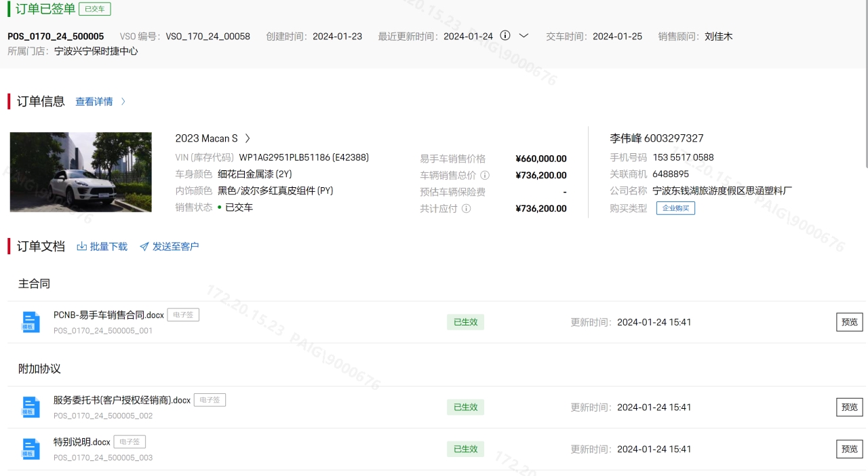This screenshot has width=868, height=476.
Task: Click the 电子签 tag on PCNB-易手车销售合同
Action: (x=183, y=315)
